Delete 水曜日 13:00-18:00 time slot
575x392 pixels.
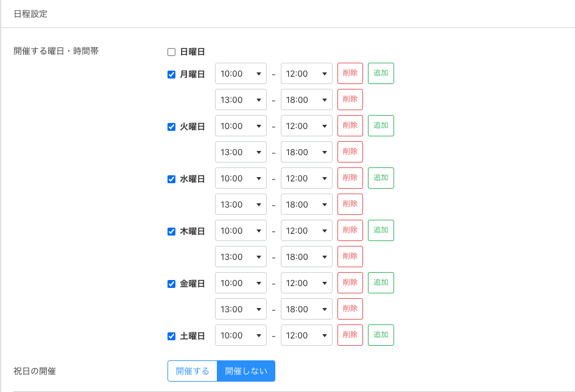coord(350,205)
